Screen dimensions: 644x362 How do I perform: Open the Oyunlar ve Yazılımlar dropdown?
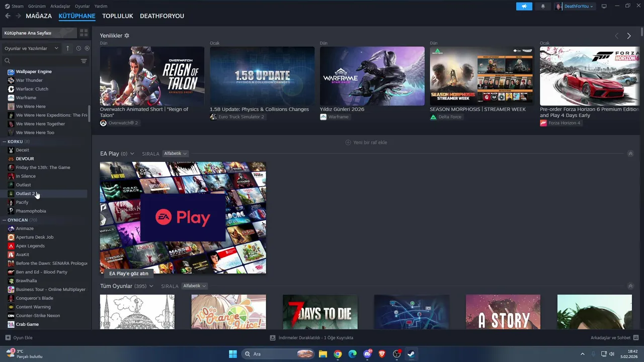click(31, 48)
